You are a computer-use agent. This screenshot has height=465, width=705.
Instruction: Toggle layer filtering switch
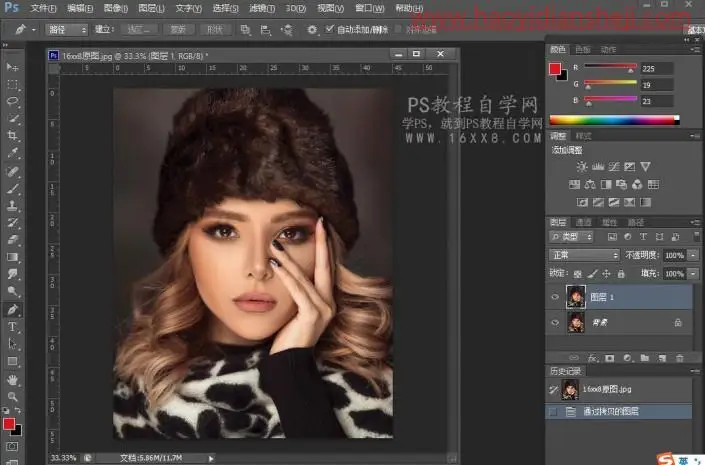point(696,236)
